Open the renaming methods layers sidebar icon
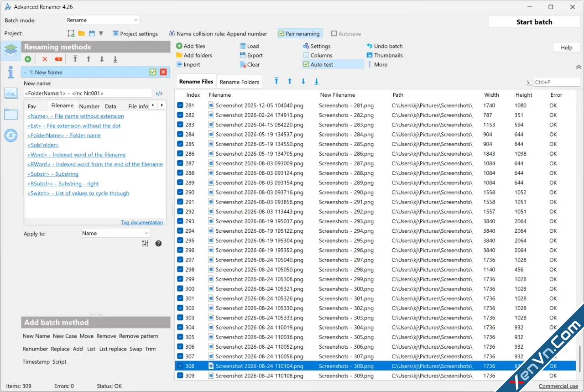584x392 pixels. click(x=10, y=51)
